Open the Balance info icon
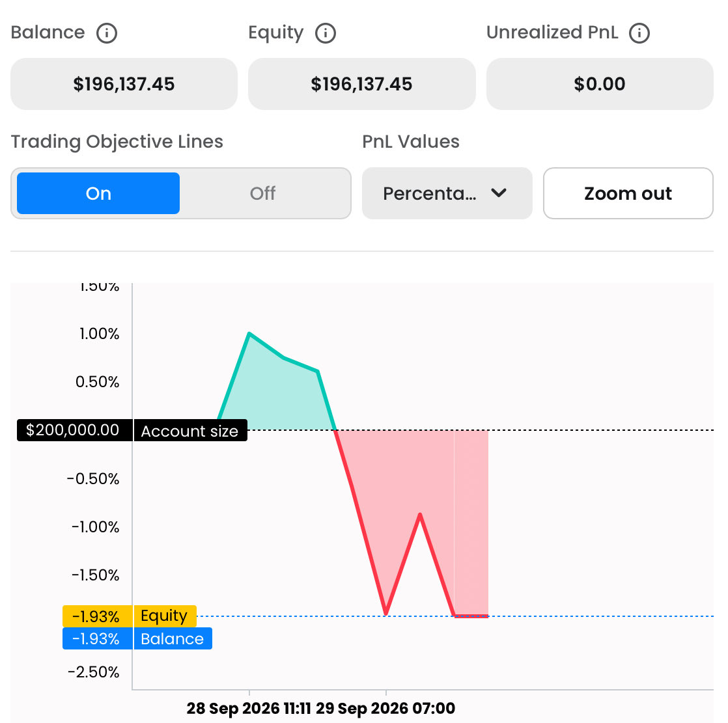The image size is (728, 723). coord(106,33)
